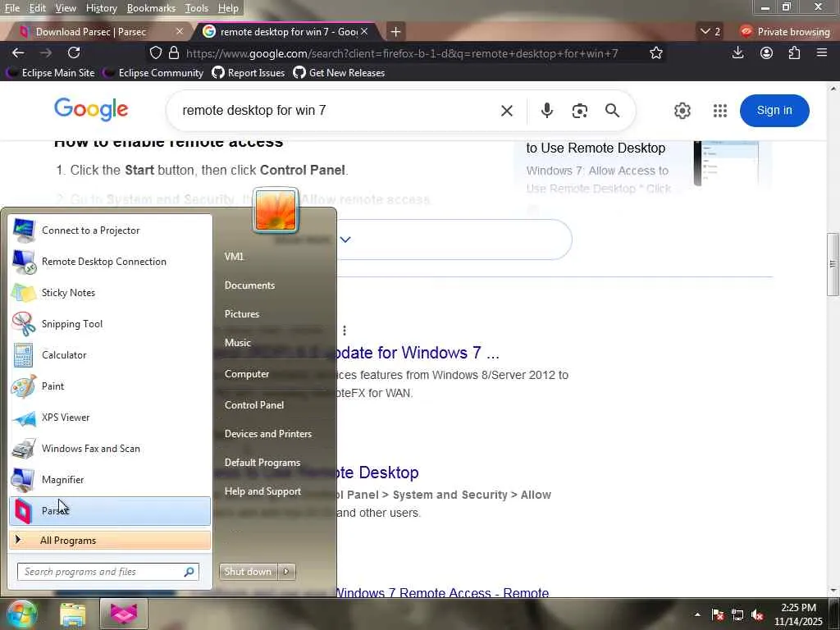Open Help and Support
The image size is (840, 630).
[x=262, y=491]
